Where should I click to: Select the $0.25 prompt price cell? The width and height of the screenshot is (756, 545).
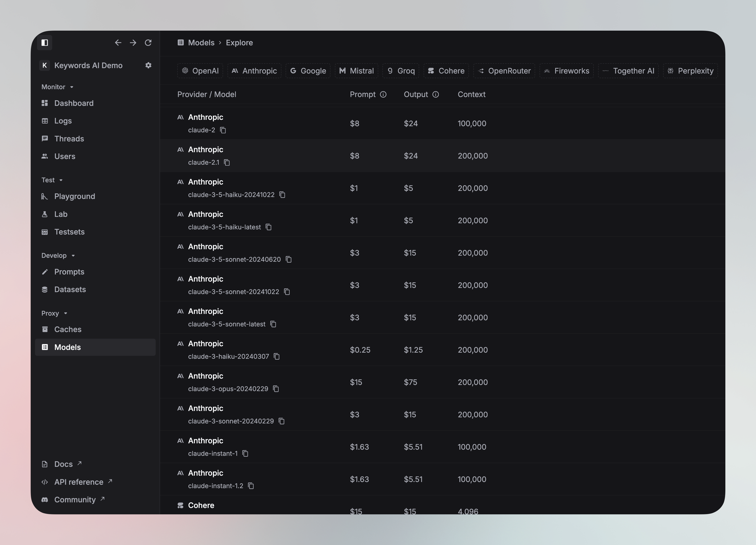pyautogui.click(x=360, y=350)
